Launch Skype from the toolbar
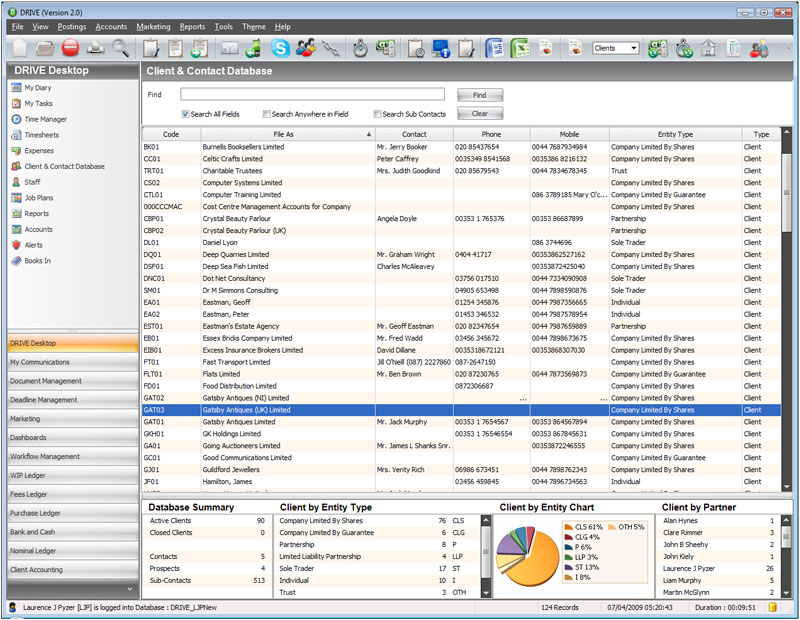Screen dimensions: 800x620 point(280,48)
